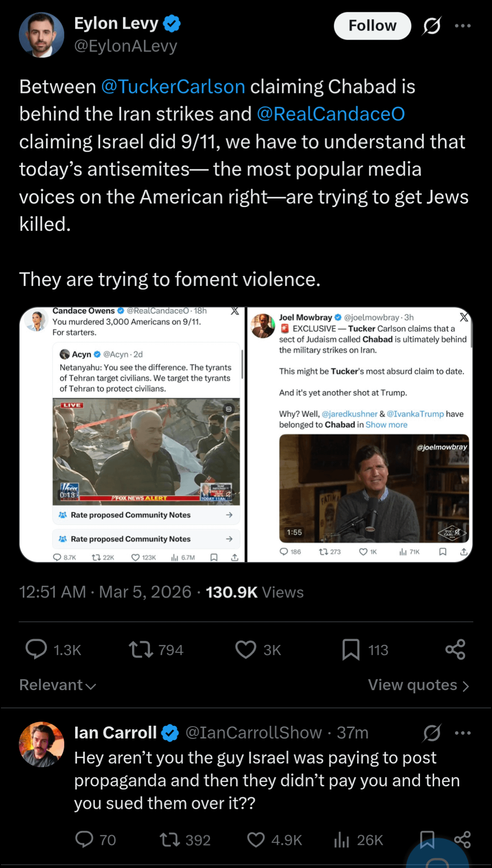The height and width of the screenshot is (868, 492).
Task: Open more options on Ian Carroll's reply
Action: pos(462,733)
